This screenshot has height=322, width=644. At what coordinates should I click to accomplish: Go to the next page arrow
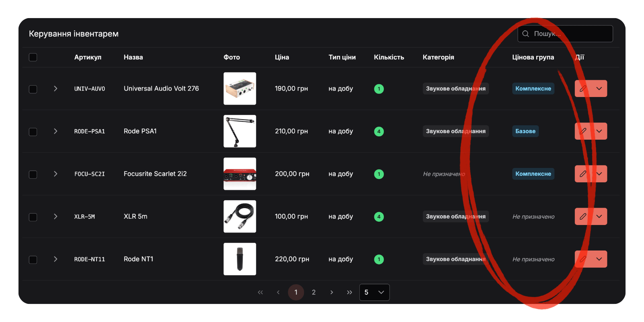pos(332,292)
